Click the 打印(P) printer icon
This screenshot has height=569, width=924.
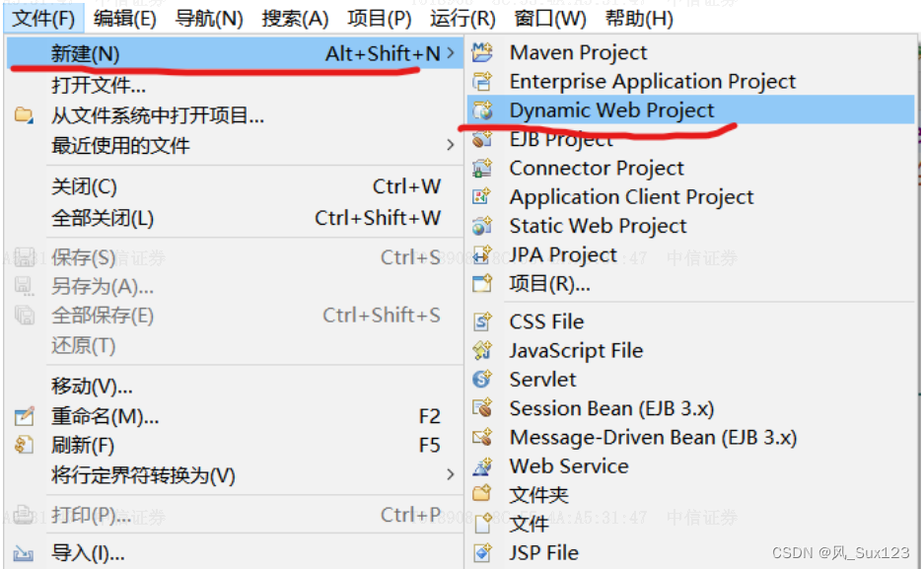[24, 515]
